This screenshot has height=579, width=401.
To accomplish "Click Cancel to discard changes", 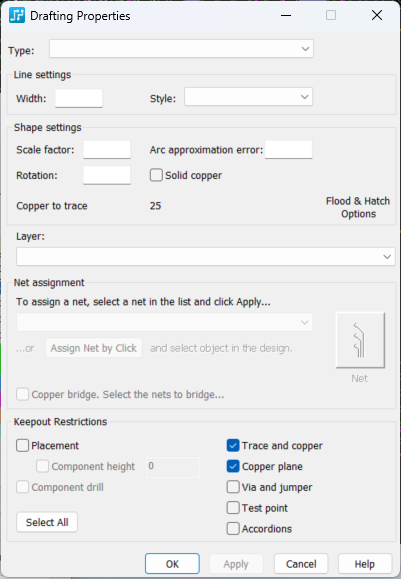I will [301, 564].
